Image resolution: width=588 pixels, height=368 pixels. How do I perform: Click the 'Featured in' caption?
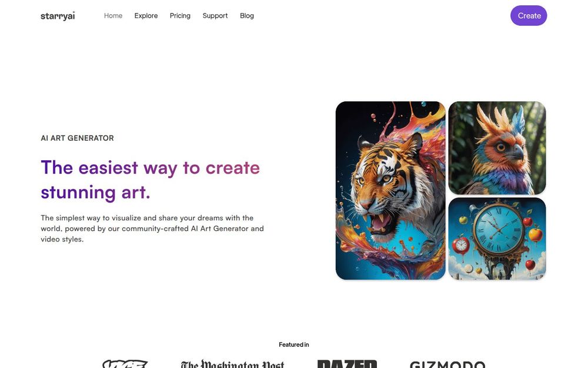[x=293, y=344]
